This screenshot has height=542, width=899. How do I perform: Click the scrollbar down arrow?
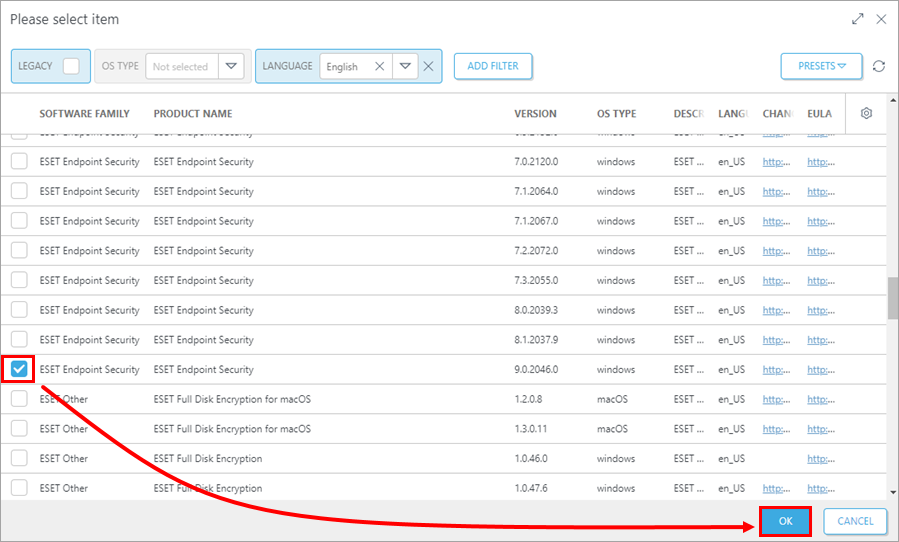pos(893,492)
